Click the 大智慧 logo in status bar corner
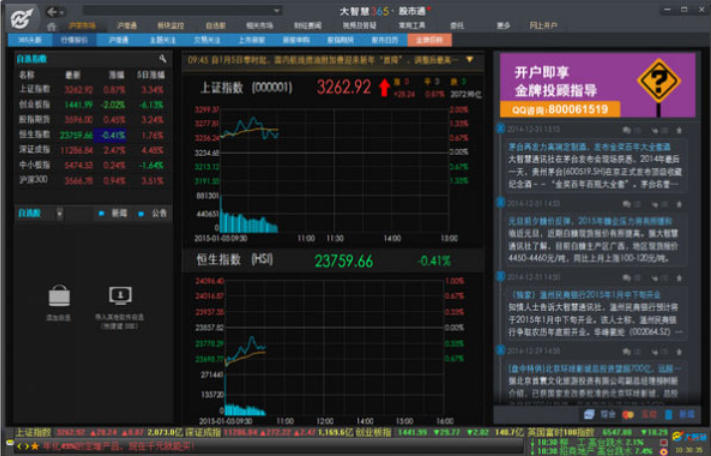 coord(690,437)
